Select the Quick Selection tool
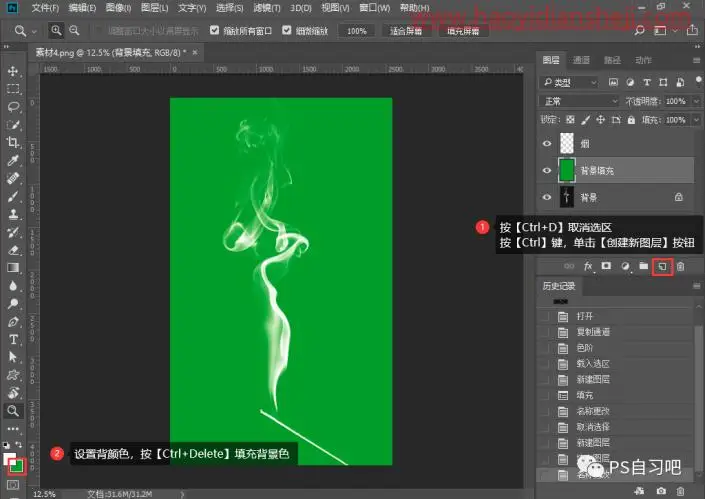 13,125
